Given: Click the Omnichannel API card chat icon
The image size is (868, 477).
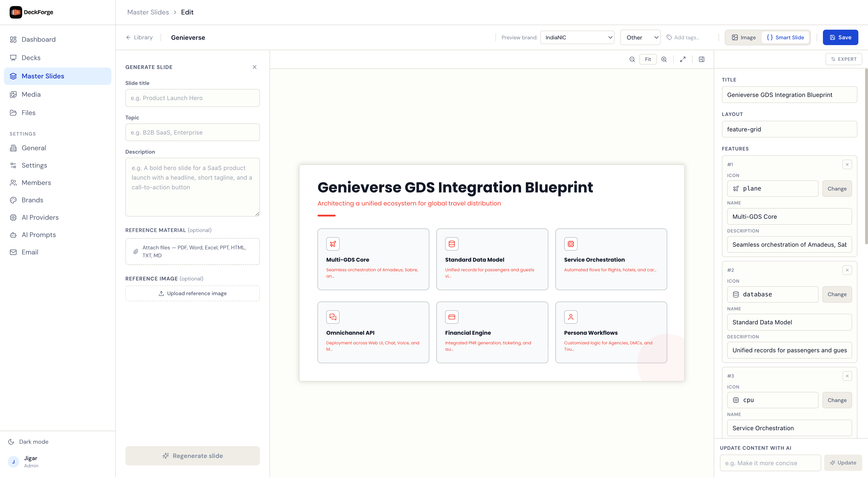Looking at the screenshot, I should point(332,317).
